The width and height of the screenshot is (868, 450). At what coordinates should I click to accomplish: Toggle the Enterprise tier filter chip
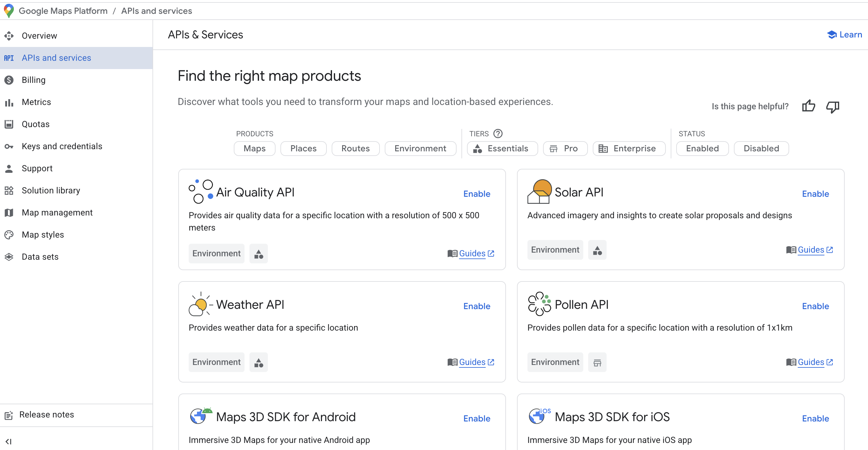coord(629,148)
